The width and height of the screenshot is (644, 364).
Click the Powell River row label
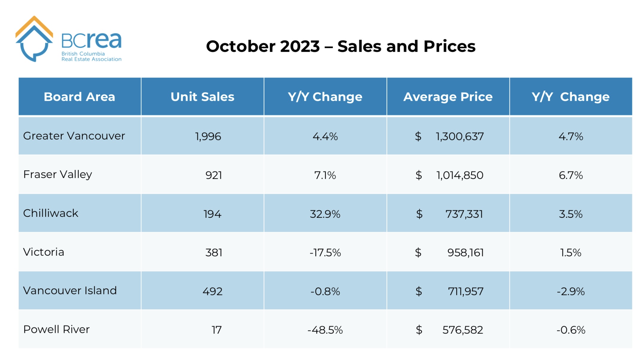point(57,330)
